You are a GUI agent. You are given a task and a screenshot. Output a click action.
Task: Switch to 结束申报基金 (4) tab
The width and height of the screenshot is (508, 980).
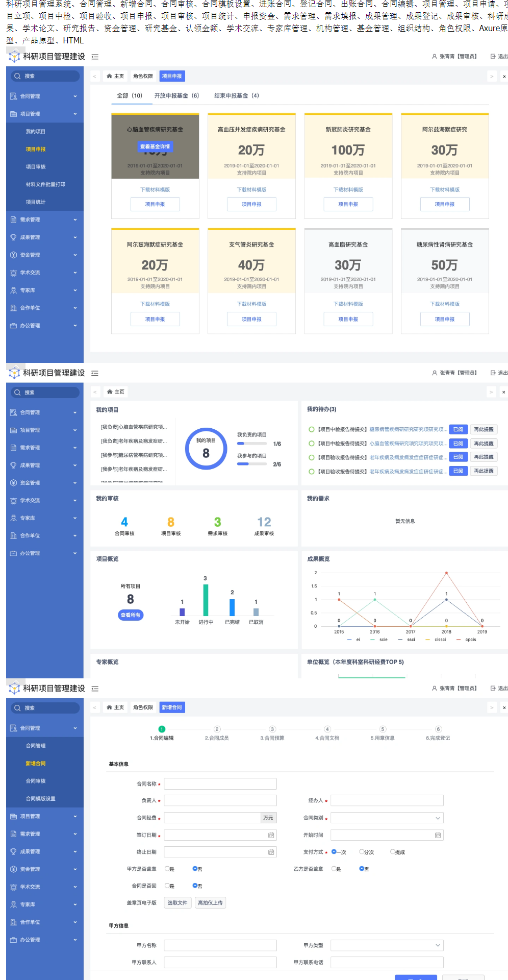click(x=237, y=95)
